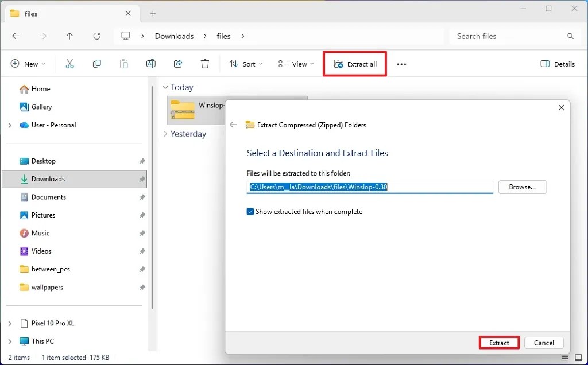Open the See more ellipsis menu
The height and width of the screenshot is (365, 588).
[x=401, y=64]
